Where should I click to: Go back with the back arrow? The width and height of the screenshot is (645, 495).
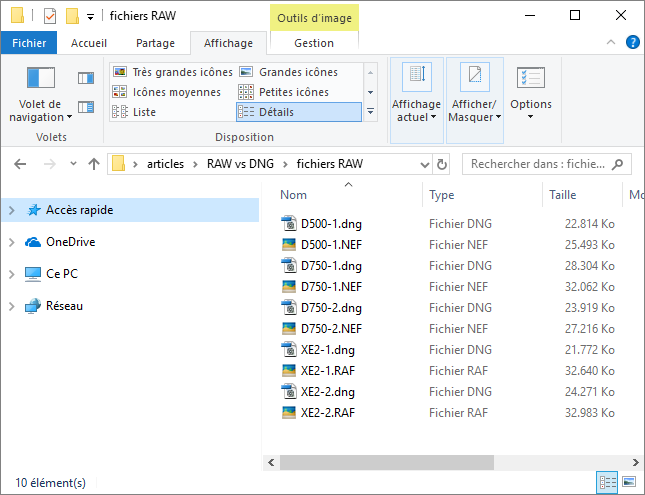tap(20, 164)
